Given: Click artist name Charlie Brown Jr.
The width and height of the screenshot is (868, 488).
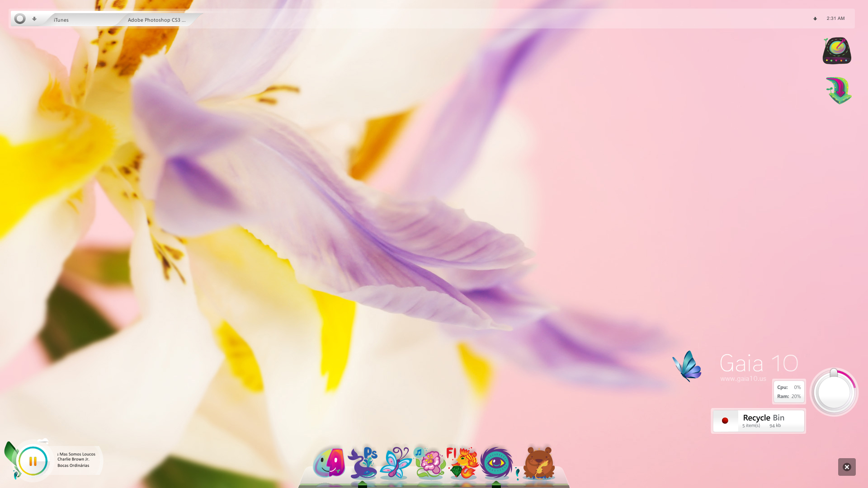Looking at the screenshot, I should pyautogui.click(x=73, y=459).
